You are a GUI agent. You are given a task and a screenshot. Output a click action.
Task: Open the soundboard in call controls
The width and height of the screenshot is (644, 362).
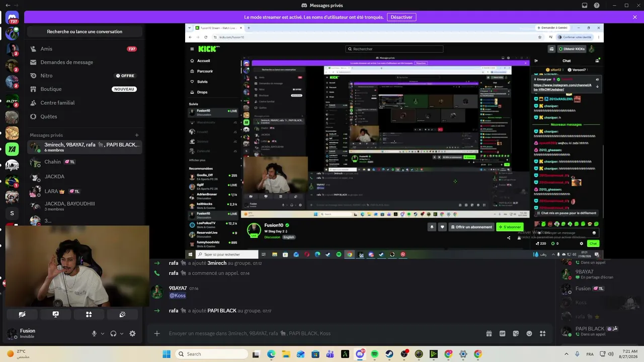click(122, 314)
